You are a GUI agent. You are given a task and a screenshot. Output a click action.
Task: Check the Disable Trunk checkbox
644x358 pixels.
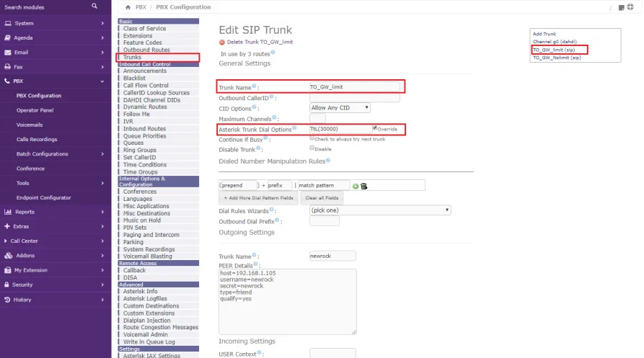tap(312, 148)
